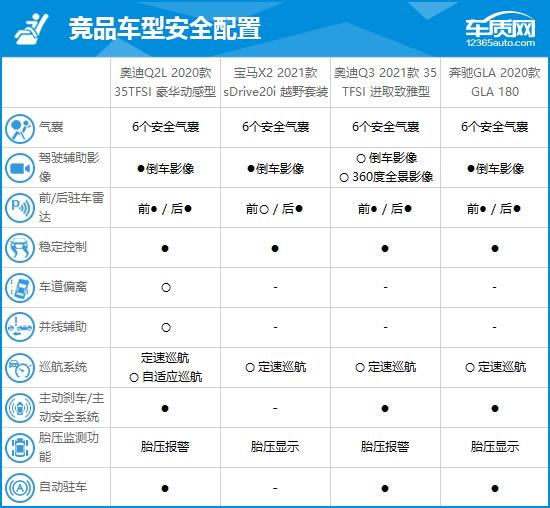Click 稳定控制 dot for 奔驰GLA
Screen dimensions: 550x508
click(495, 249)
